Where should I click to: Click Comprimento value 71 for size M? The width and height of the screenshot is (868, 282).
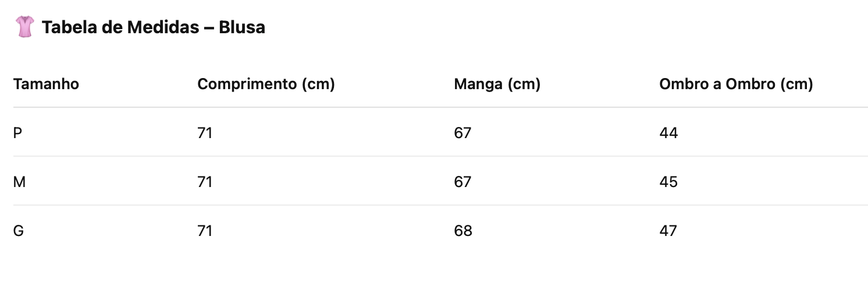point(205,182)
